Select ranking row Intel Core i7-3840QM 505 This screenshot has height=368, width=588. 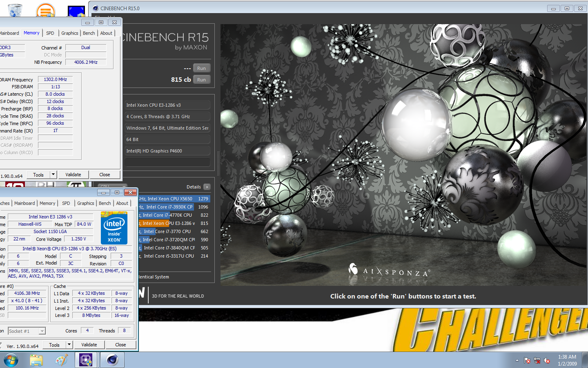[174, 248]
